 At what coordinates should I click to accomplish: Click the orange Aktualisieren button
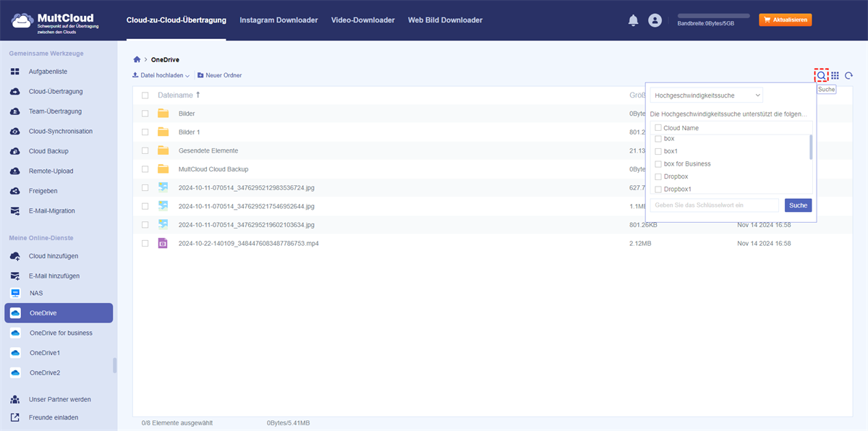[785, 20]
